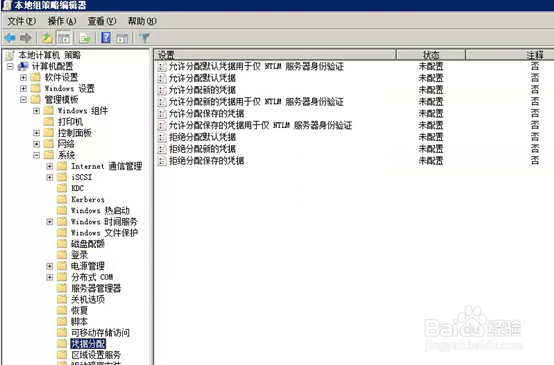Screen dimensions: 554x365
Task: Expand the 软件设置 node
Action: 23,77
